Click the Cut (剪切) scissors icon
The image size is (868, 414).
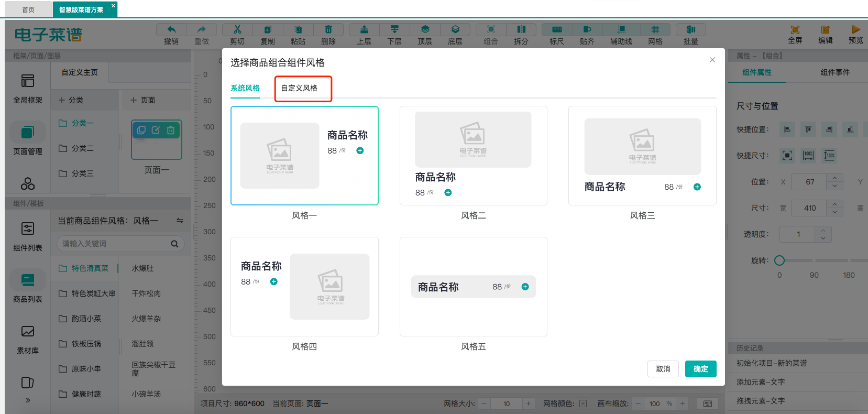point(237,30)
